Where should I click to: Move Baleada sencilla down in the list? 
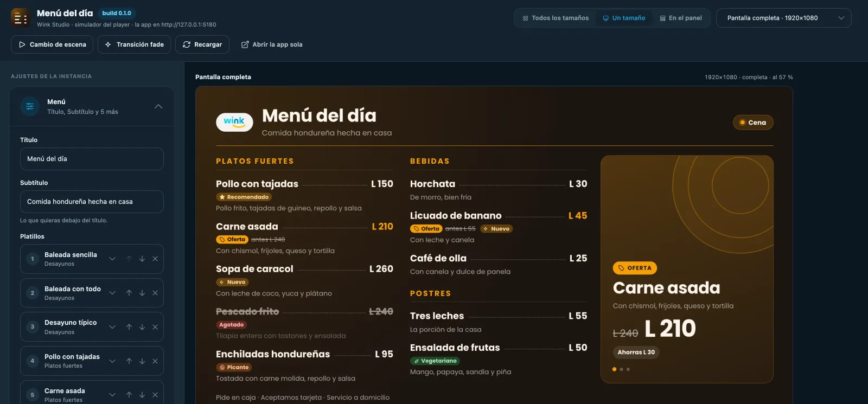[x=142, y=259]
